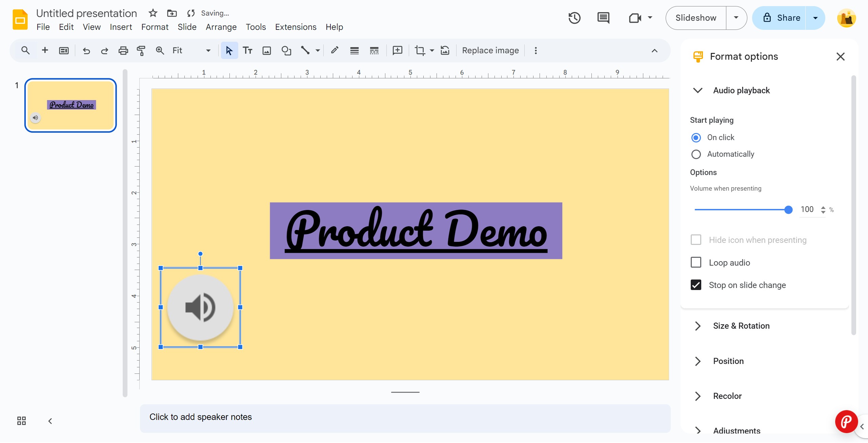This screenshot has height=443, width=868.
Task: Click the Slideshow button
Action: [x=696, y=18]
